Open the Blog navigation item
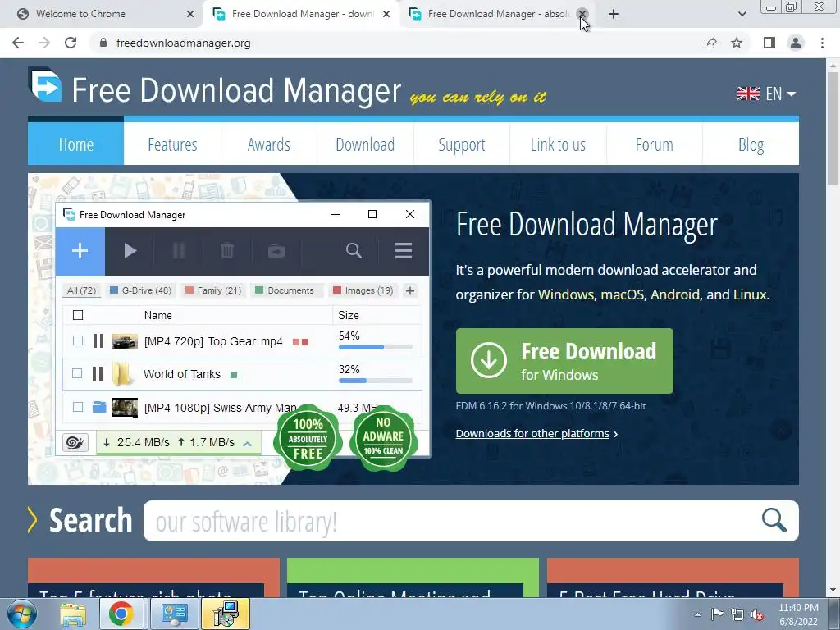Viewport: 840px width, 630px height. (751, 144)
